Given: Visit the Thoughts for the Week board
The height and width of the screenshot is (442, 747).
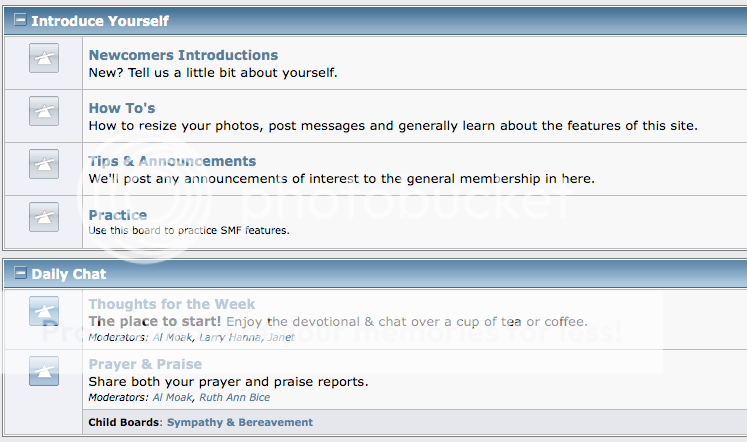Looking at the screenshot, I should click(172, 304).
